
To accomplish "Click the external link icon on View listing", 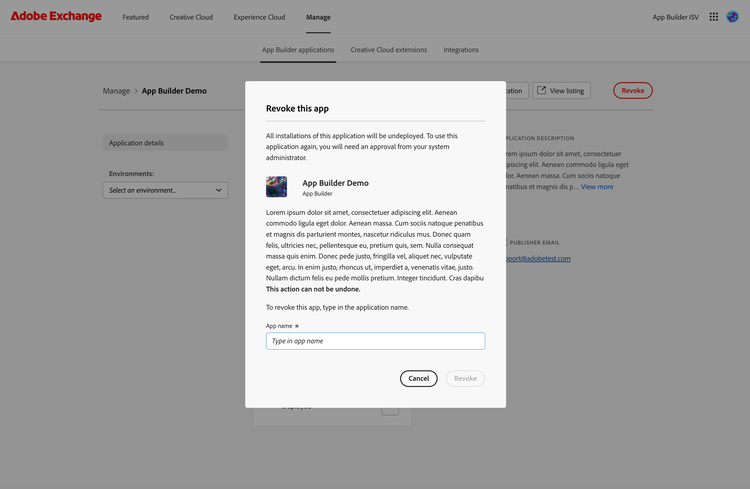I will click(541, 90).
